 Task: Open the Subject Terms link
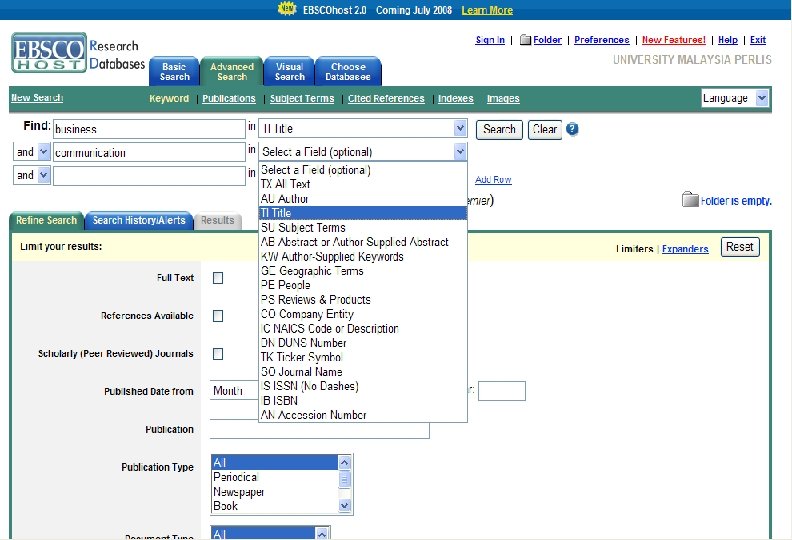(302, 99)
